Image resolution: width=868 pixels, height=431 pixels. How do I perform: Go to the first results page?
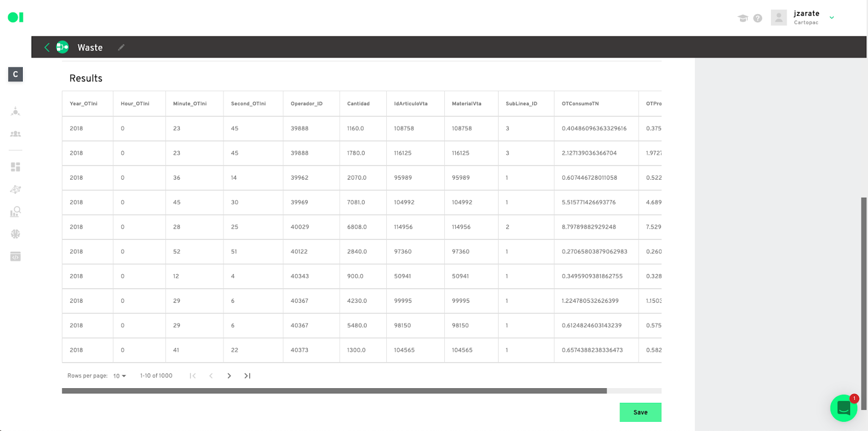193,376
